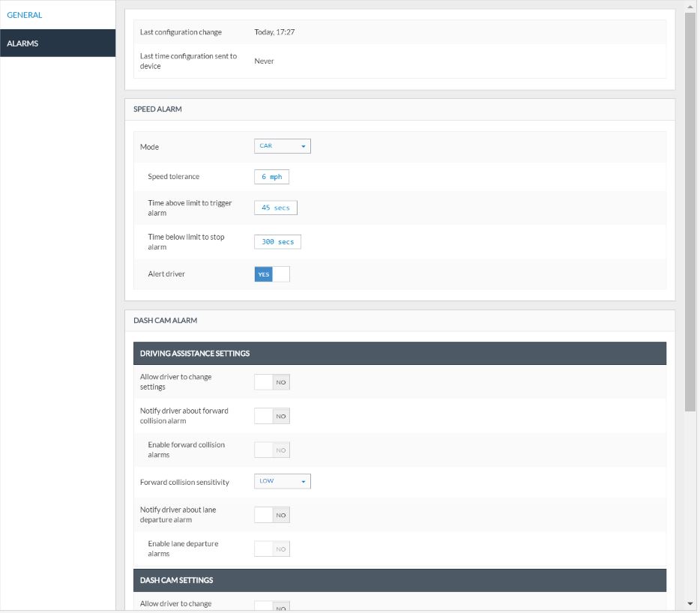
Task: Click the Driving Assistance Settings header bar
Action: click(x=399, y=353)
